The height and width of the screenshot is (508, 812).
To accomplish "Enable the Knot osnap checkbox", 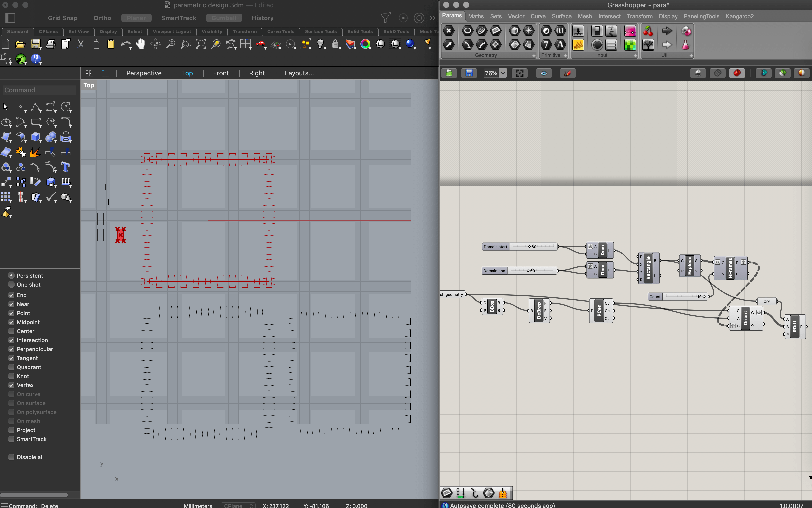I will (x=11, y=376).
